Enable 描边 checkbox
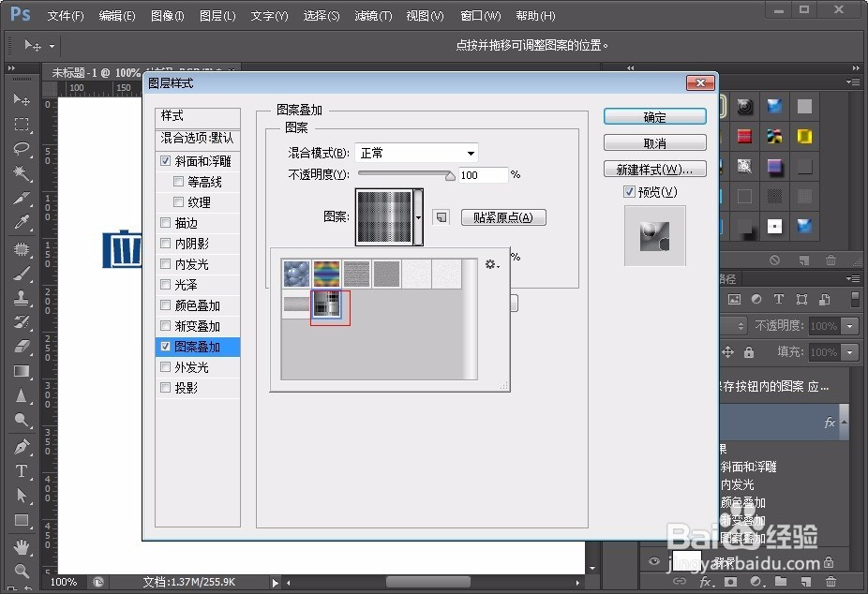Screen dimensions: 868x594 pyautogui.click(x=165, y=222)
